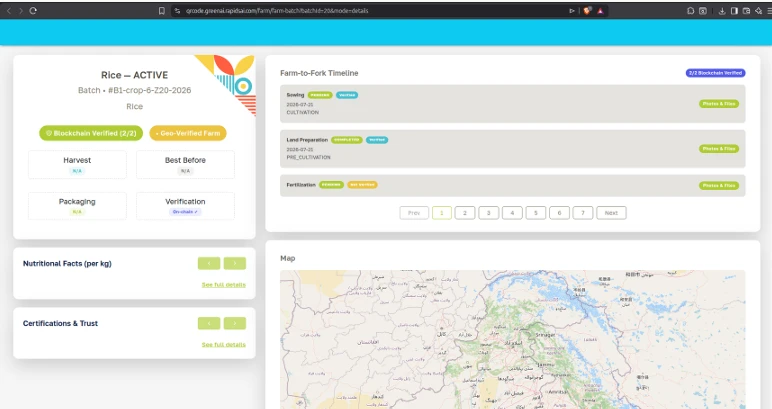Image resolution: width=772 pixels, height=409 pixels.
Task: Select timeline page 5
Action: [536, 213]
